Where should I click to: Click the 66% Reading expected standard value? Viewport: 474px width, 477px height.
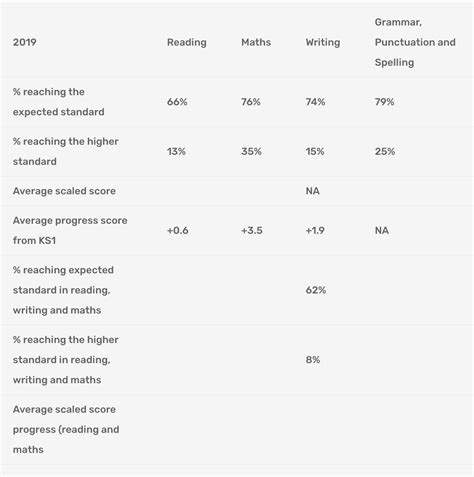click(177, 102)
